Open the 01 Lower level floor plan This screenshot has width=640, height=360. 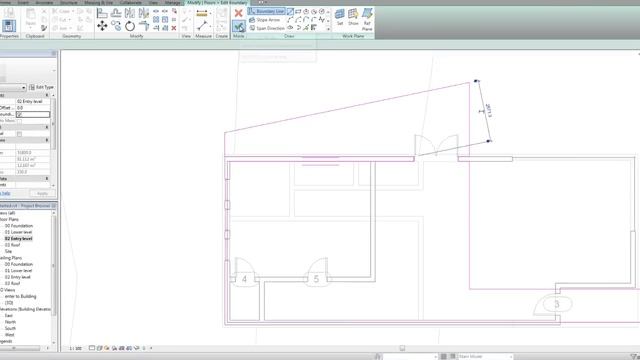(x=18, y=232)
